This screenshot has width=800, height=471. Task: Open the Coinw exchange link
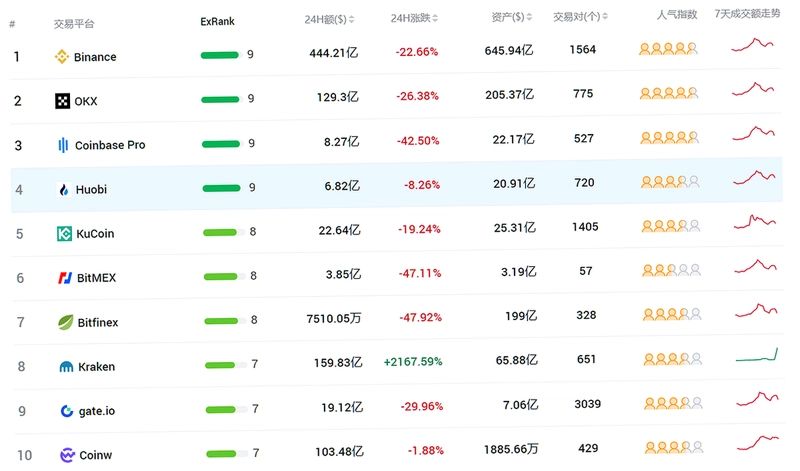point(95,455)
